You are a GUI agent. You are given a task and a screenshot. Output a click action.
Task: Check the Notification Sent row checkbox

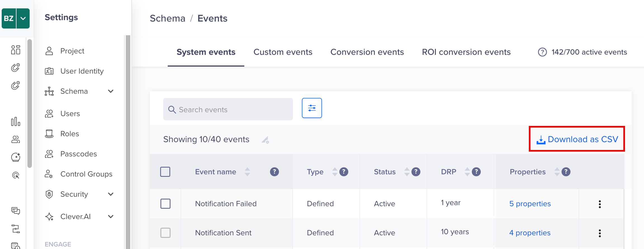coord(165,233)
